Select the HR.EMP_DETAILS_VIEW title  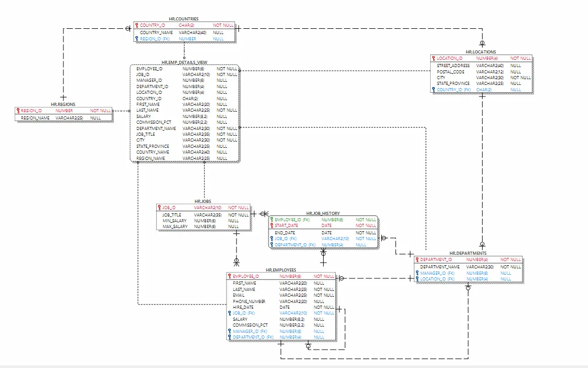click(185, 62)
